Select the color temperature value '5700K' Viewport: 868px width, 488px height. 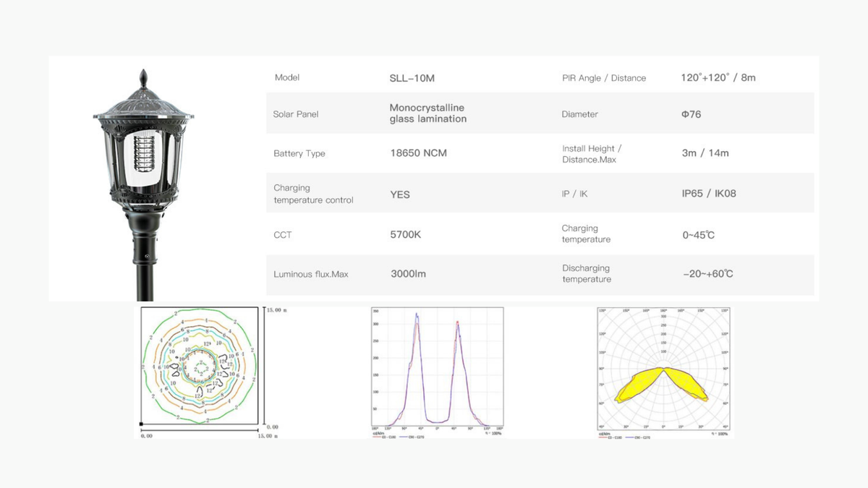tap(405, 235)
